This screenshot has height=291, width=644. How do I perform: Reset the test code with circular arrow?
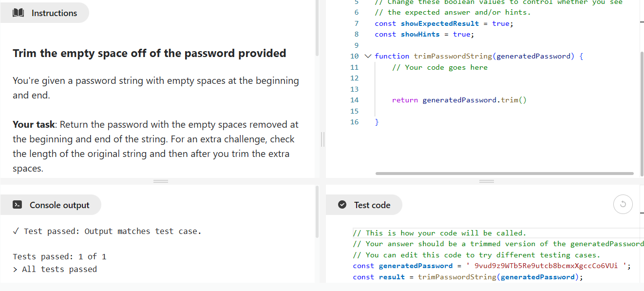tap(623, 205)
